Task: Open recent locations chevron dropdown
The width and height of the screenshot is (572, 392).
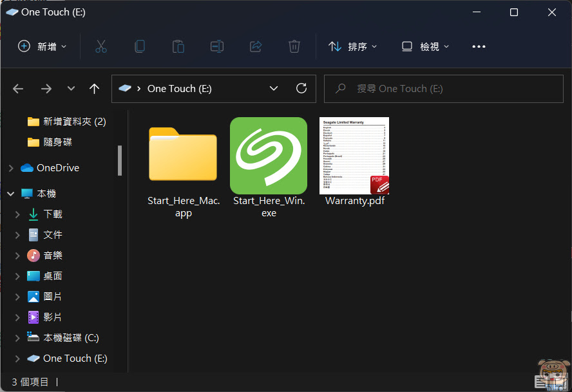Action: (71, 88)
